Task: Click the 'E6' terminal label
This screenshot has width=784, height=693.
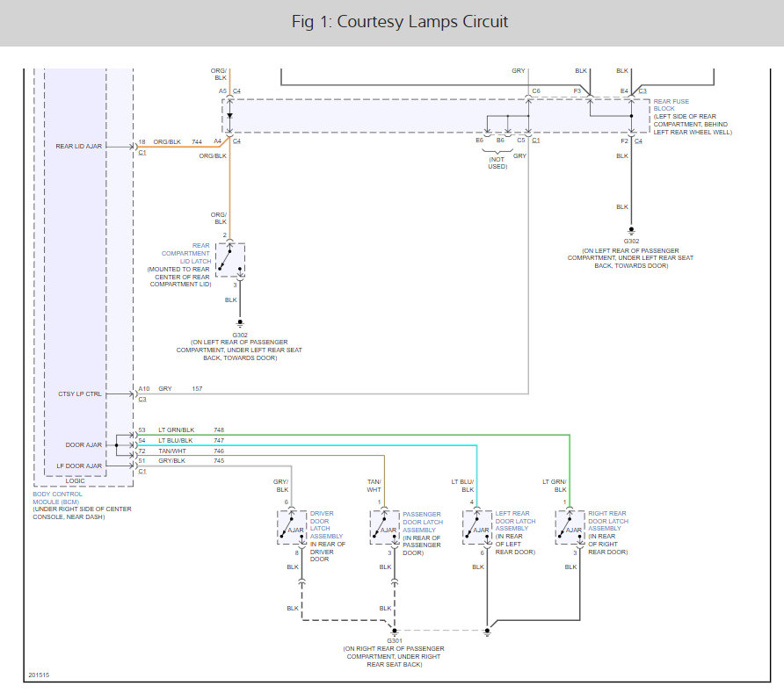Action: (x=480, y=141)
